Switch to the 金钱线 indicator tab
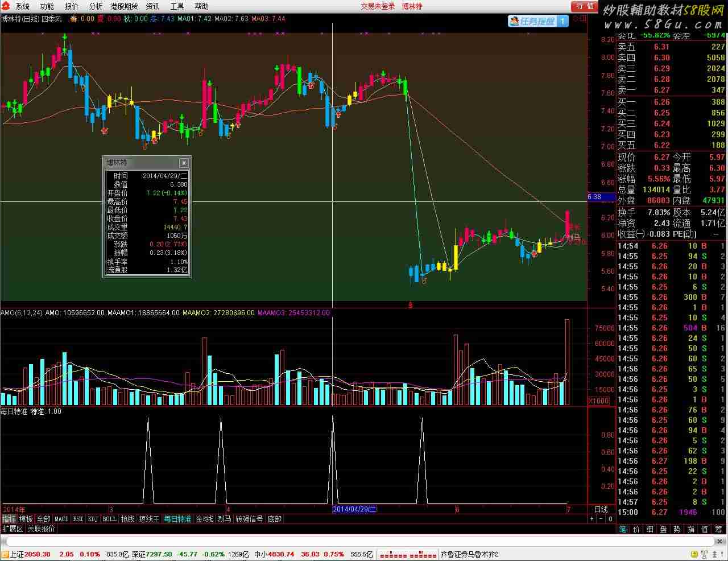This screenshot has height=561, width=728. [x=204, y=519]
